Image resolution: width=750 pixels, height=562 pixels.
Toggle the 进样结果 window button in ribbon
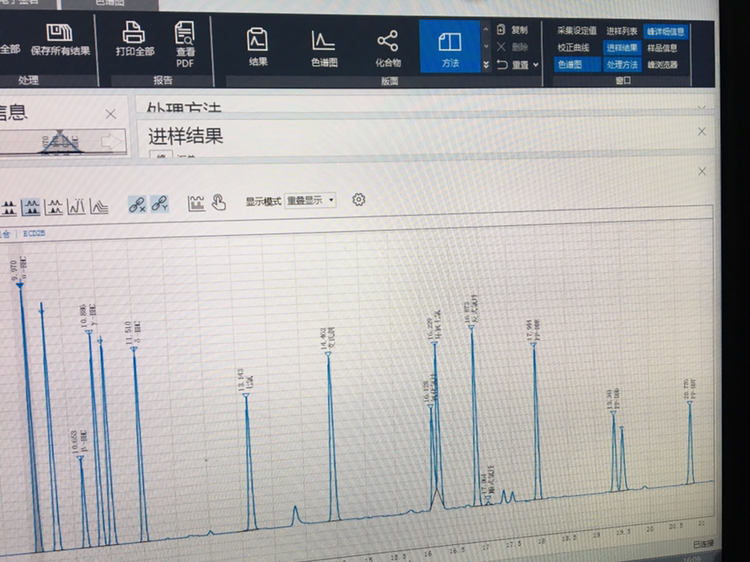pyautogui.click(x=622, y=48)
